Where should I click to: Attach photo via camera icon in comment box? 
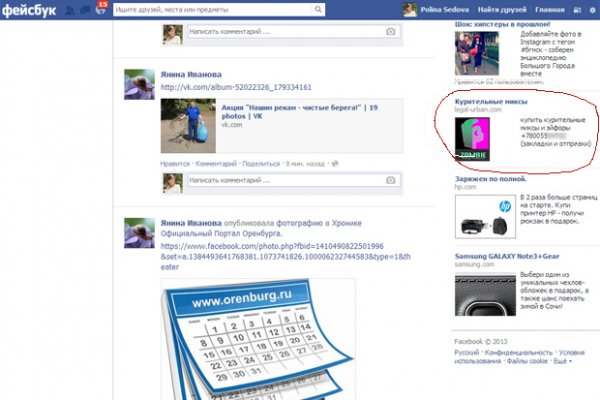point(390,179)
